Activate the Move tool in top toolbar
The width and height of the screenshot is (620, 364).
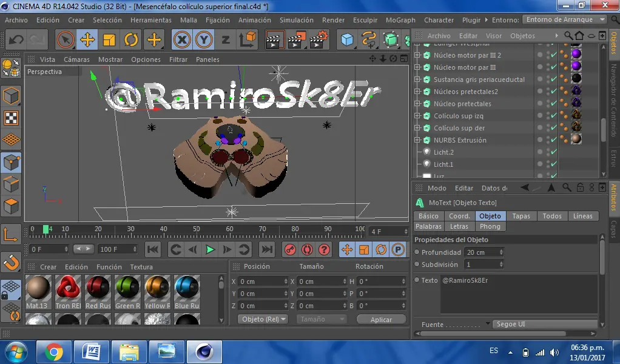[87, 40]
